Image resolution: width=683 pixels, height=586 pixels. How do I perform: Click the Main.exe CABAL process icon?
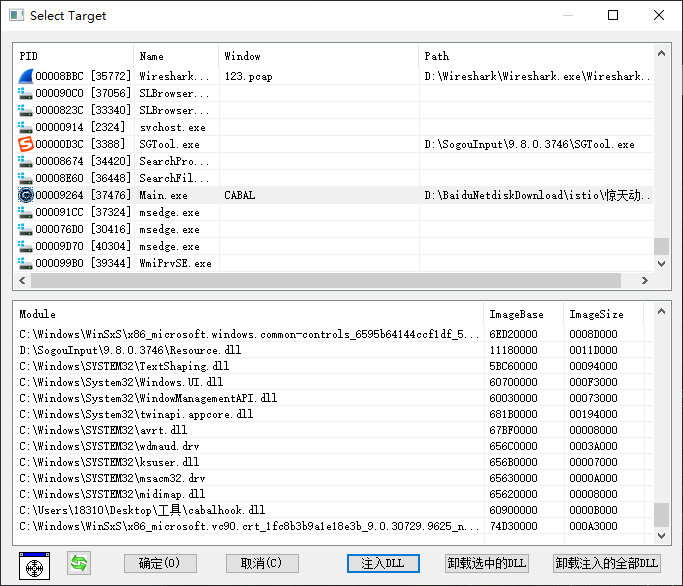(26, 195)
